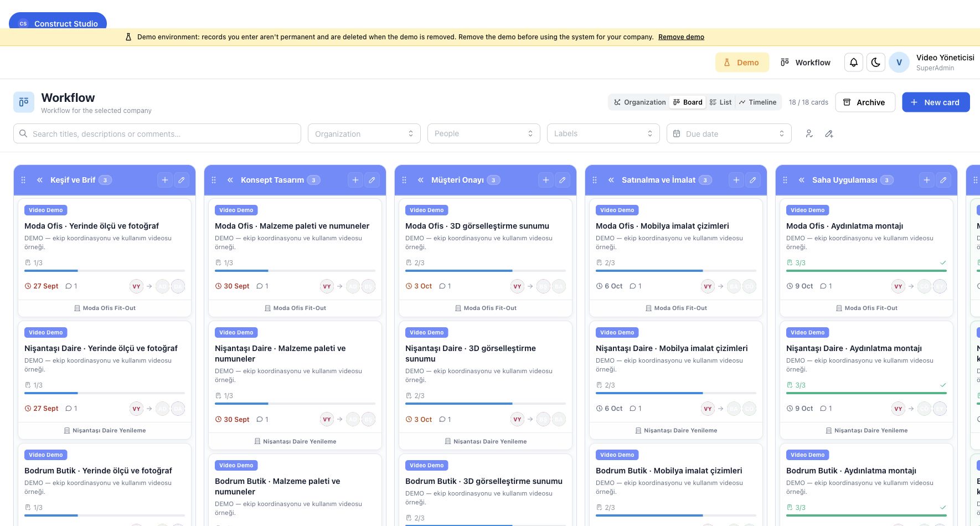Collapse the Müşteri Onayı column
Viewport: 980px width, 526px height.
point(421,180)
